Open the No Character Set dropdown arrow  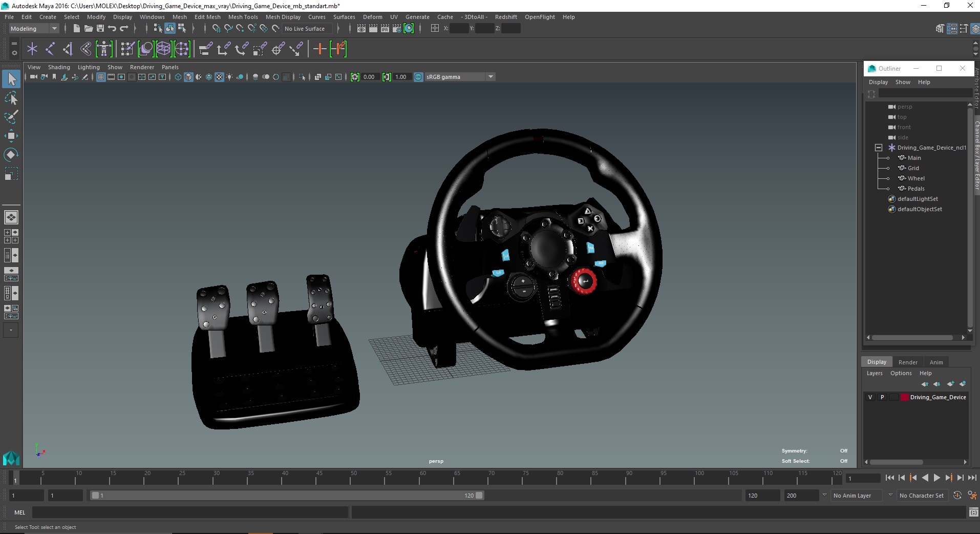click(x=890, y=496)
